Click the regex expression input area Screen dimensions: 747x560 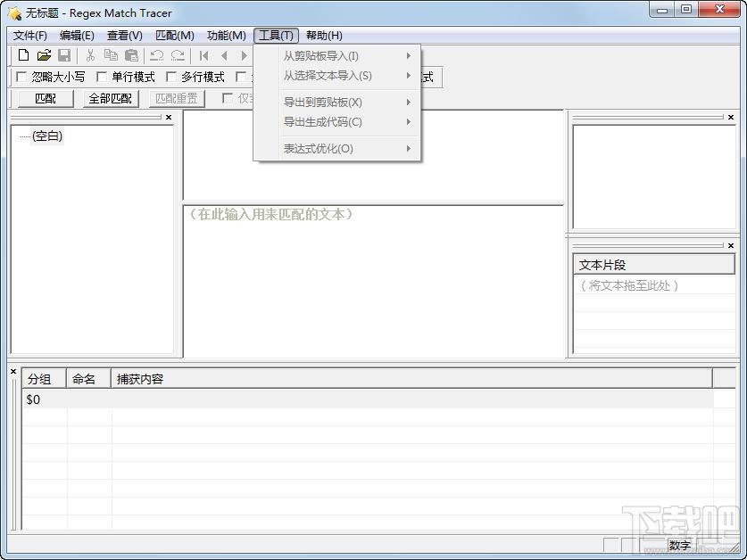click(373, 155)
